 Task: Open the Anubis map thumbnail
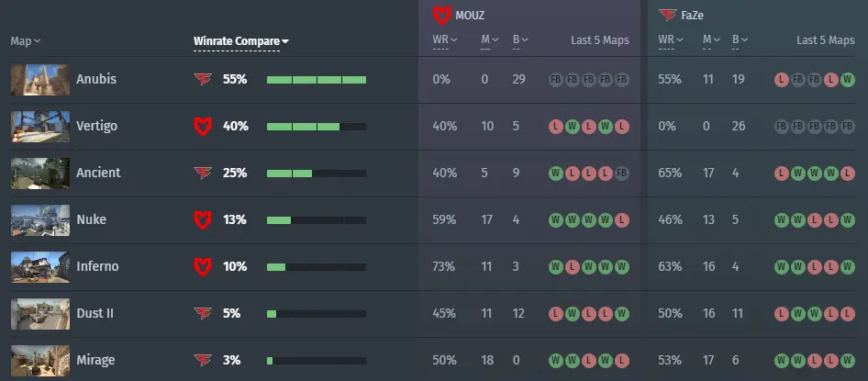click(x=40, y=80)
